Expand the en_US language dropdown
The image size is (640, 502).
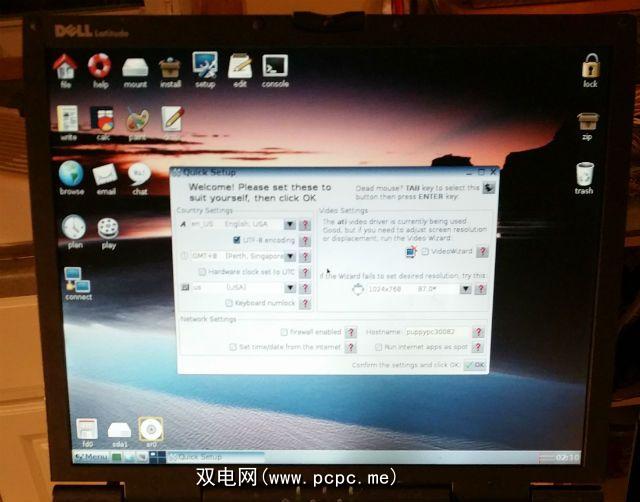(290, 224)
